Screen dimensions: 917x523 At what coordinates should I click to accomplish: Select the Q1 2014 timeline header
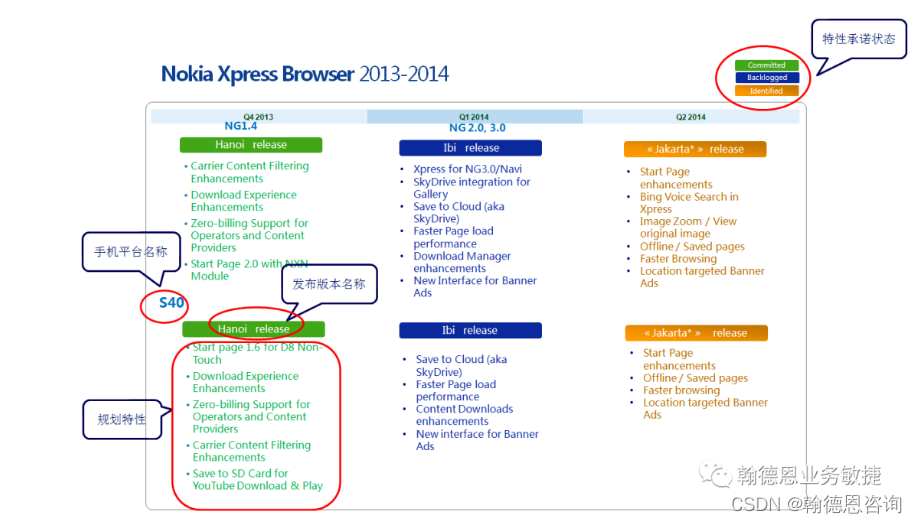[474, 117]
